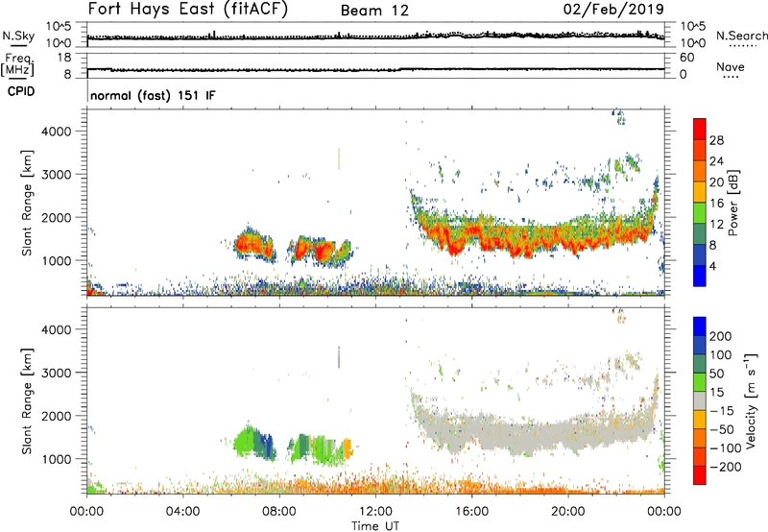Click the 'N.Sky' legend label
Screen dimensions: 768x532
coord(18,36)
